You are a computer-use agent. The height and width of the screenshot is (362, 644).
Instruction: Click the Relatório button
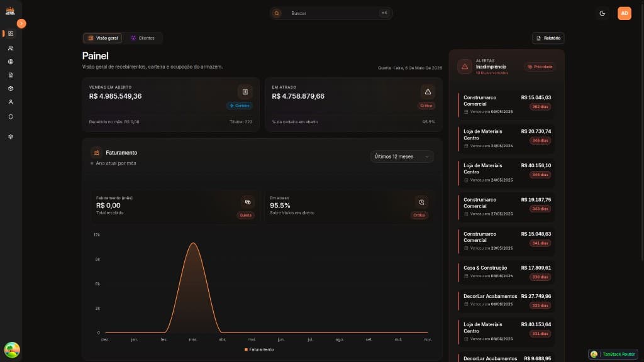(x=548, y=38)
